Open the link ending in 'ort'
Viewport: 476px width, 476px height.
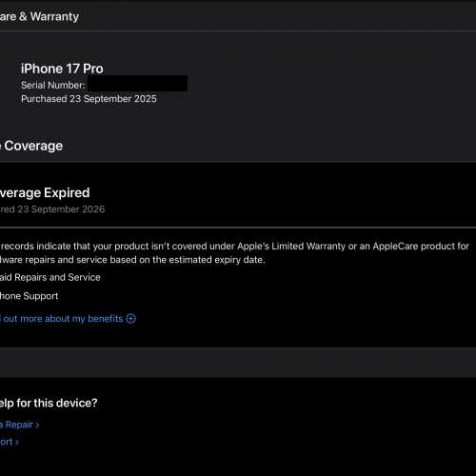click(x=6, y=442)
